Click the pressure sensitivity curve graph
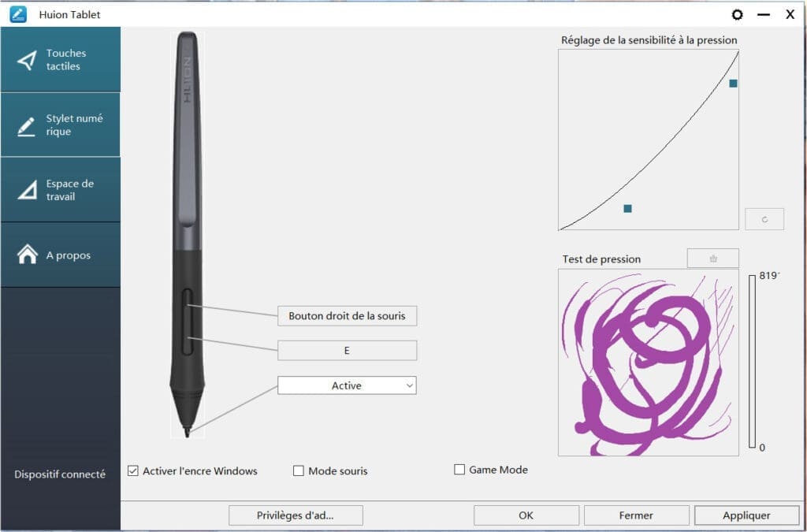This screenshot has width=807, height=532. [x=649, y=140]
